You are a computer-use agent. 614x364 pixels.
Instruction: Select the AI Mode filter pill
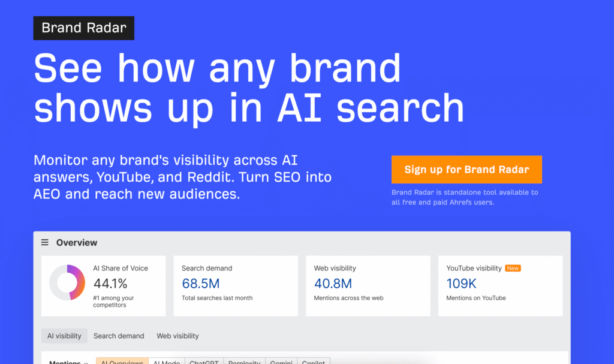click(x=166, y=362)
